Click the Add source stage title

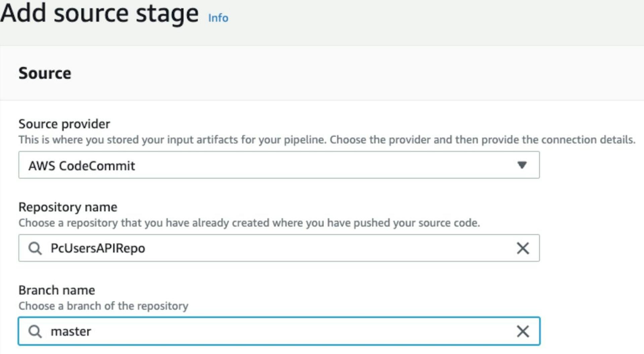(x=99, y=13)
